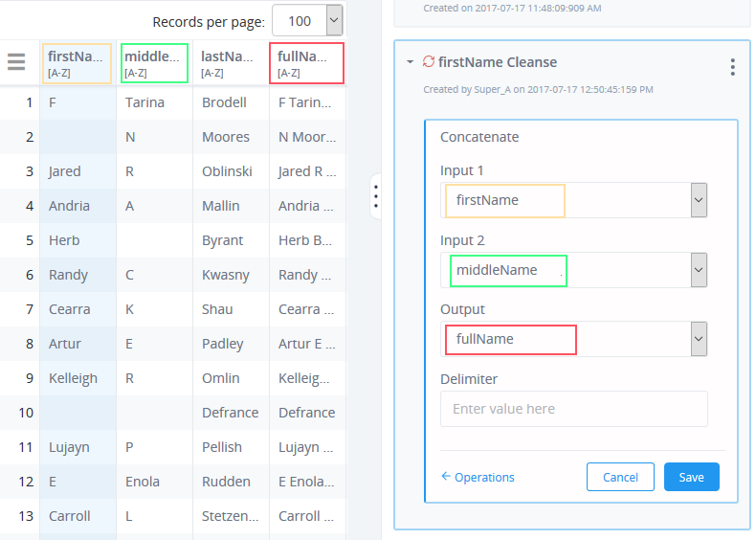Click the Jared cell in row 3
The height and width of the screenshot is (540, 756).
[78, 171]
